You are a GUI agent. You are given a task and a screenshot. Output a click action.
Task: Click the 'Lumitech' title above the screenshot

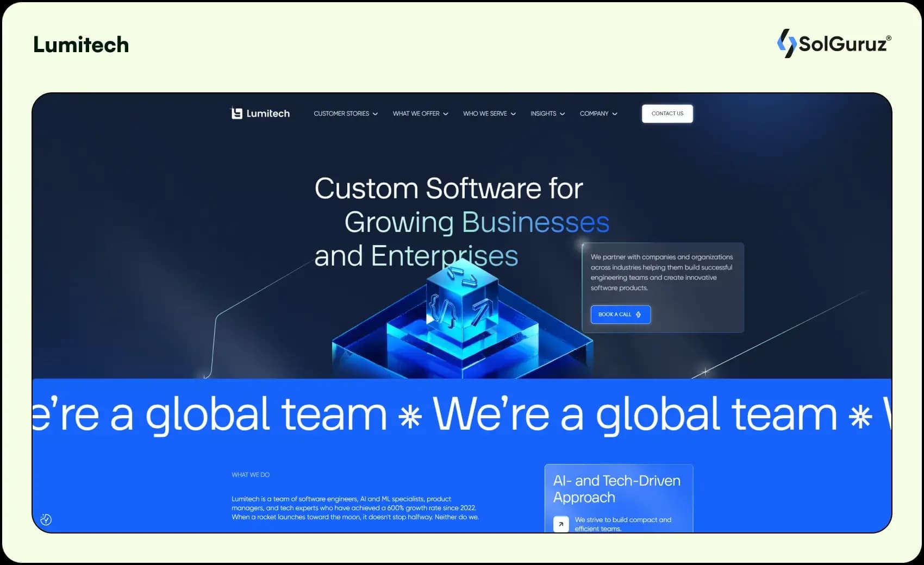point(81,45)
